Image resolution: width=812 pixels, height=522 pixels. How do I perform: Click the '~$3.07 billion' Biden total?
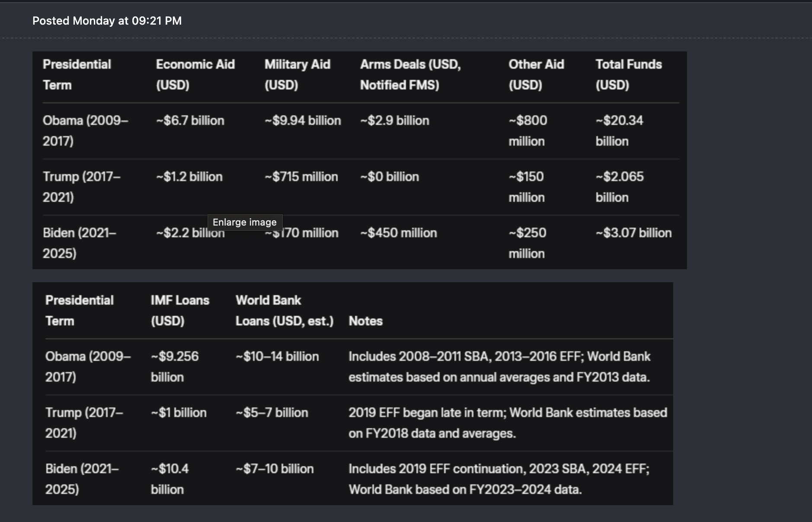[633, 233]
